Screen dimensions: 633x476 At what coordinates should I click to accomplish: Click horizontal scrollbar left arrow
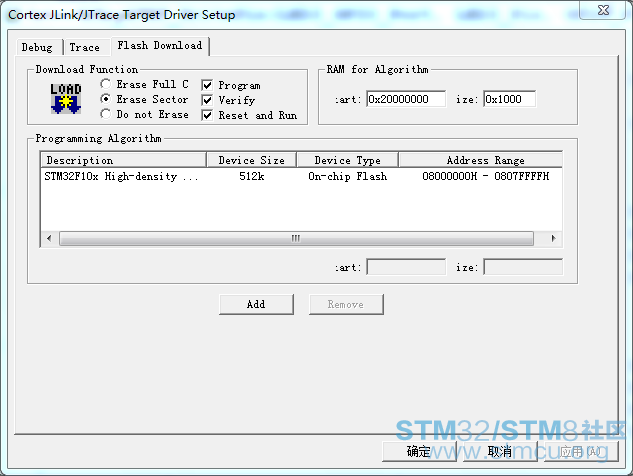click(x=49, y=238)
